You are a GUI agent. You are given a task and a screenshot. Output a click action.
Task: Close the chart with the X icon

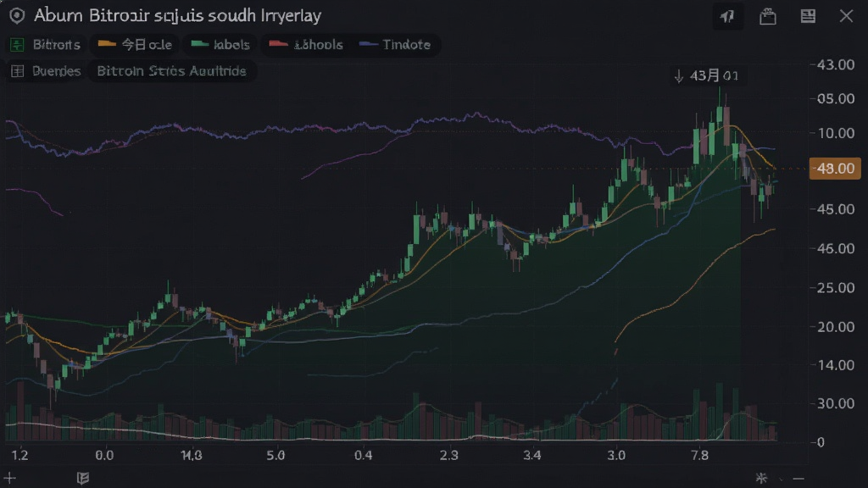[846, 16]
